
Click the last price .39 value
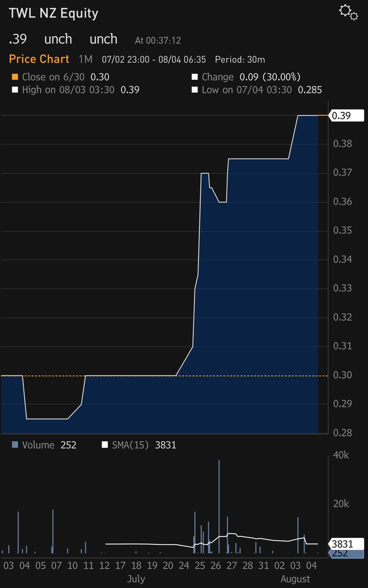[x=18, y=39]
